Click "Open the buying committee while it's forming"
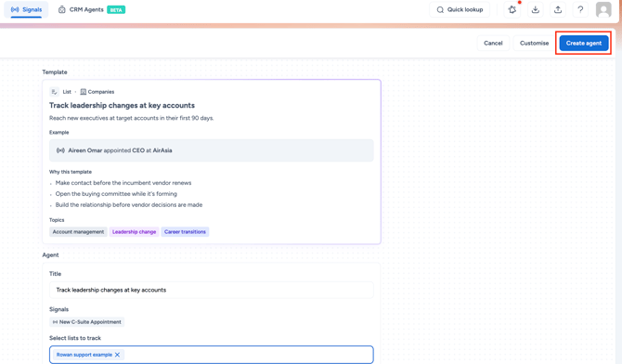The image size is (622, 364). 116,194
